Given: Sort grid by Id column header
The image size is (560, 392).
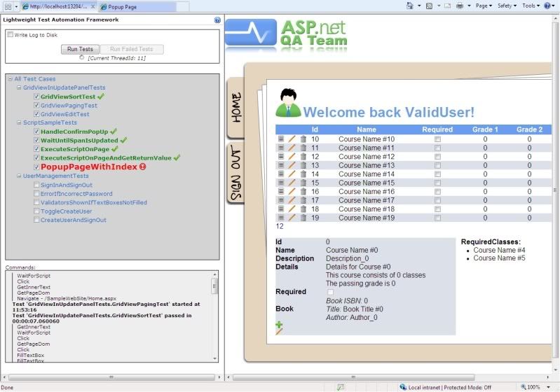Looking at the screenshot, I should [315, 129].
